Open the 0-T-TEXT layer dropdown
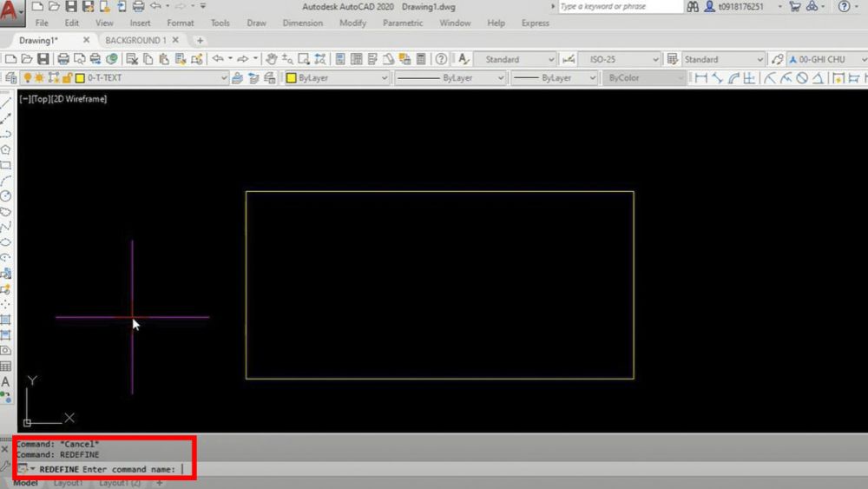Image resolution: width=868 pixels, height=489 pixels. pyautogui.click(x=124, y=78)
